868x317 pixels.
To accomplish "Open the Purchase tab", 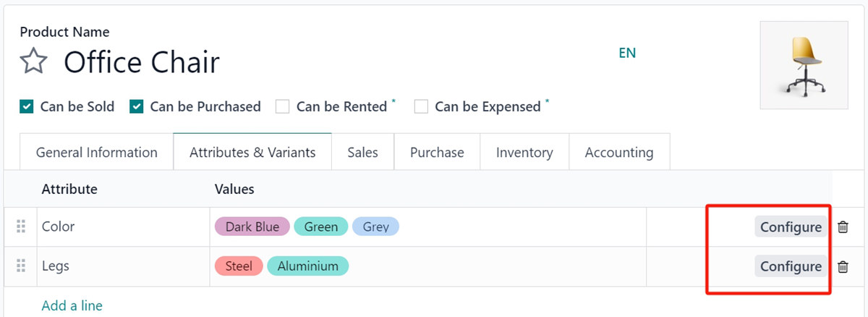I will [437, 153].
